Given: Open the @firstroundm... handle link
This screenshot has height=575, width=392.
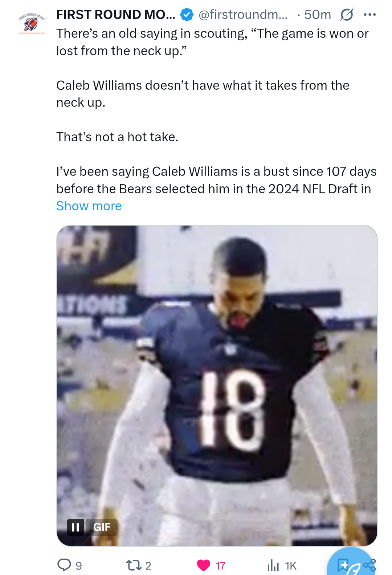Looking at the screenshot, I should 243,15.
